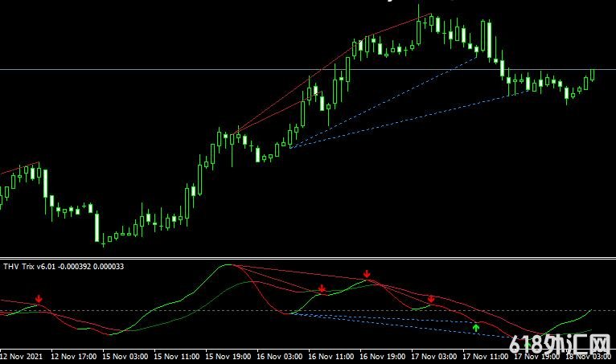Select the 16 Nov 03:00 time label
Screen dimensions: 616x364
pyautogui.click(x=280, y=355)
